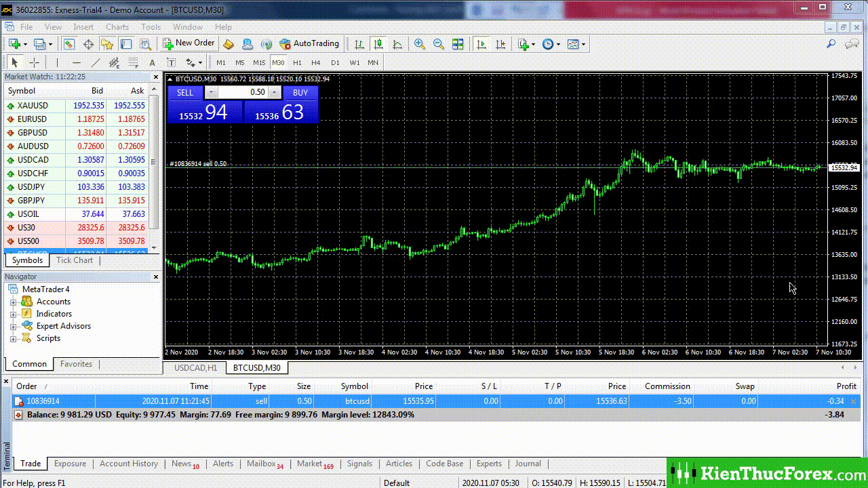The height and width of the screenshot is (488, 868).
Task: Open the MetaEditor book icon
Action: click(x=229, y=44)
